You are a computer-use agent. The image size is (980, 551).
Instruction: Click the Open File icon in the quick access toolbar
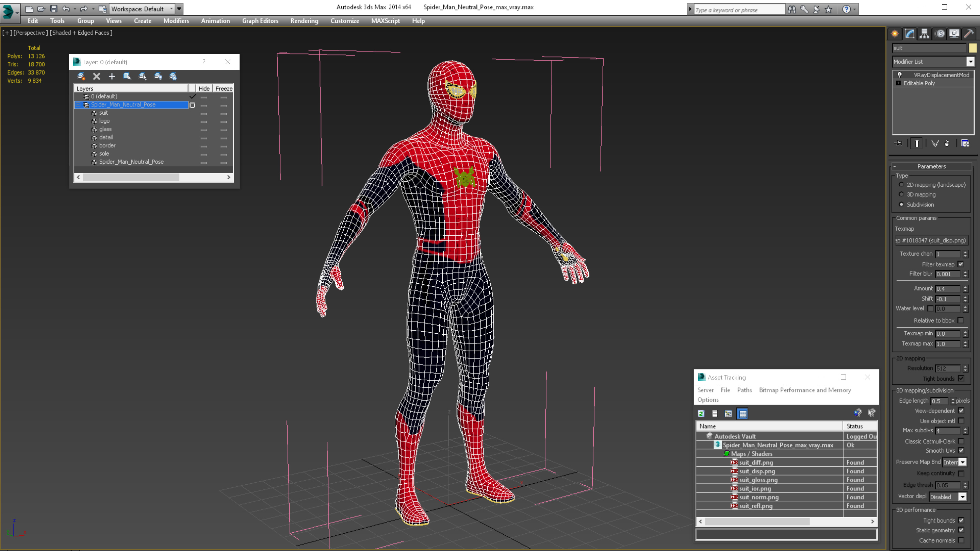click(x=41, y=9)
